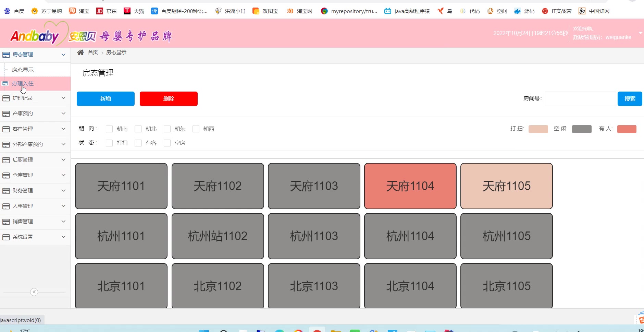Click the 打扫 legend color swatch
The width and height of the screenshot is (644, 332).
pos(538,129)
